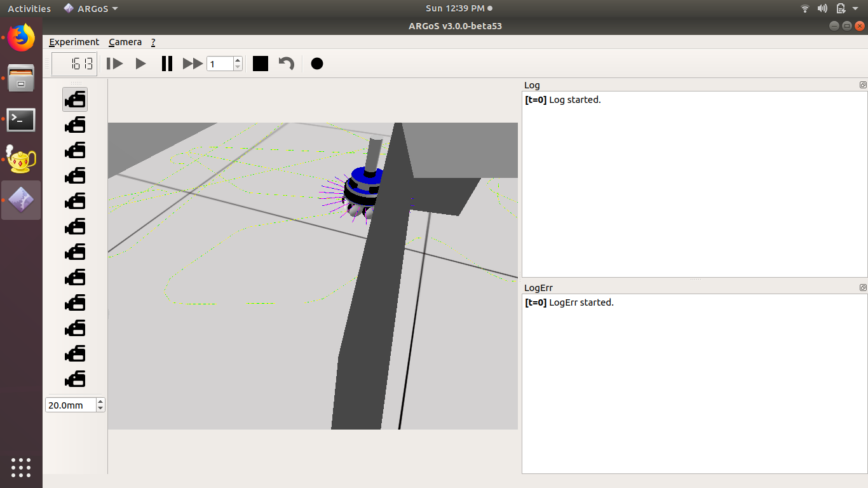Viewport: 868px width, 488px height.
Task: Switch to the tenth camera preset
Action: coord(75,329)
